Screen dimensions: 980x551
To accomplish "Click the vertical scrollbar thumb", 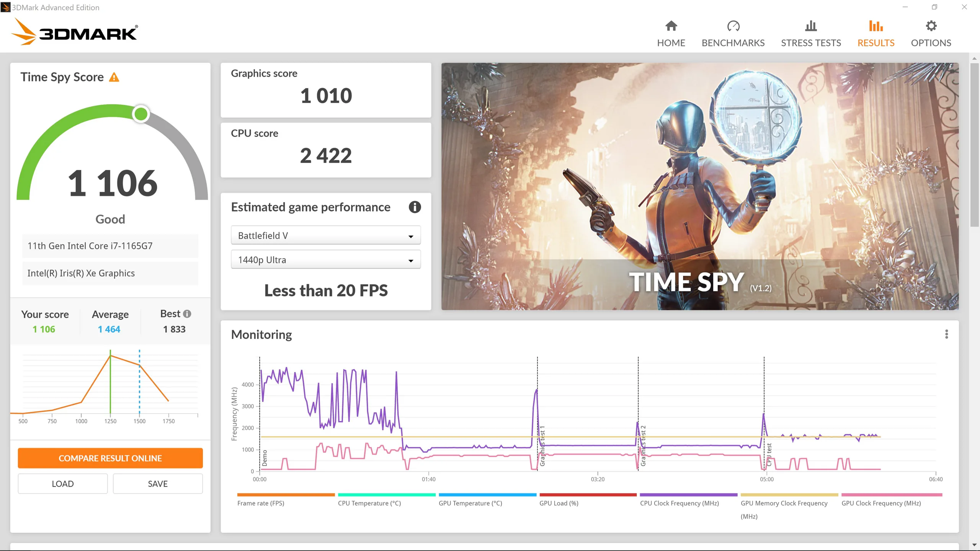I will point(974,145).
